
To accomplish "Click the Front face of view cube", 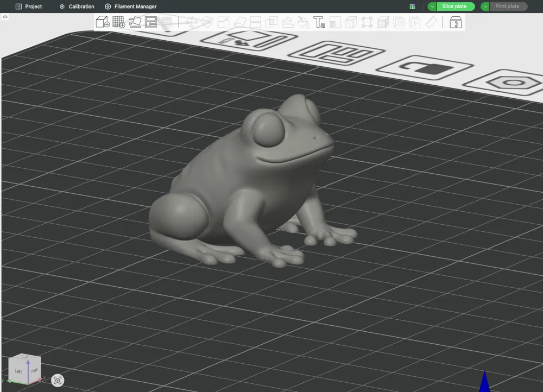I will coord(34,370).
